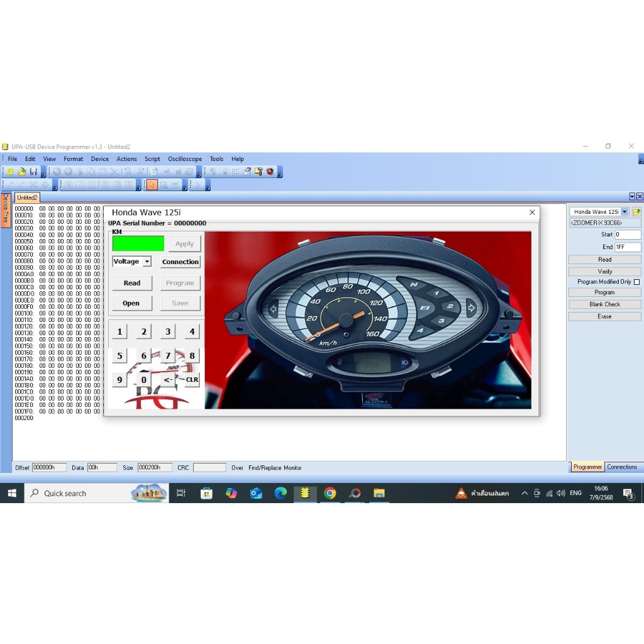The image size is (644, 644).
Task: Click the Windows Quick search box
Action: pyautogui.click(x=97, y=493)
